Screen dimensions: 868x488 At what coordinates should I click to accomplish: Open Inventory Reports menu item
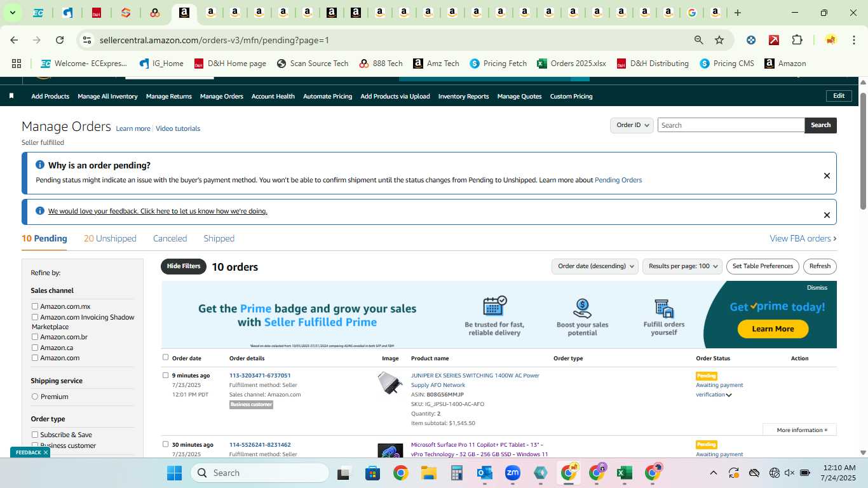463,97
